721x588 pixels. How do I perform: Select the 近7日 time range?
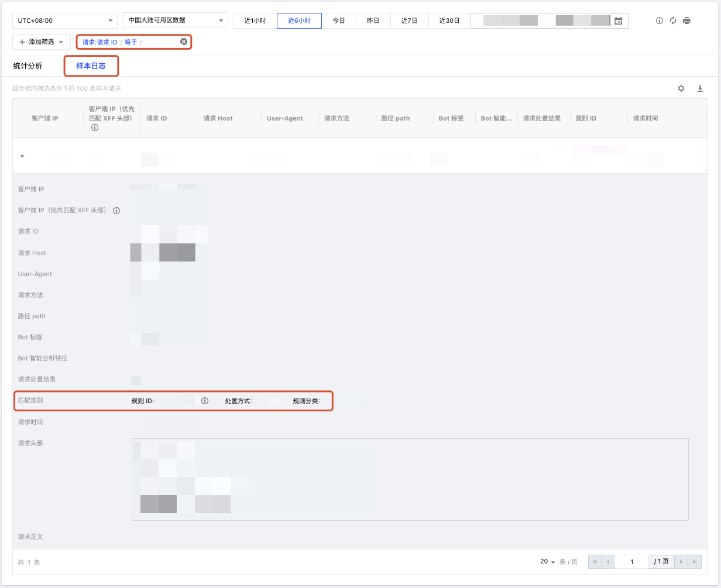point(410,20)
